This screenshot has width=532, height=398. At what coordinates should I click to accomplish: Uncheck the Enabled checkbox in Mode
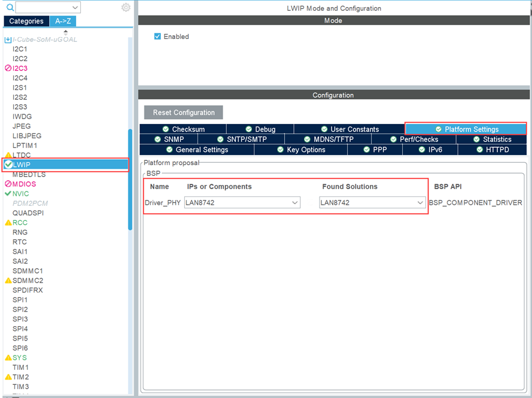(x=157, y=37)
